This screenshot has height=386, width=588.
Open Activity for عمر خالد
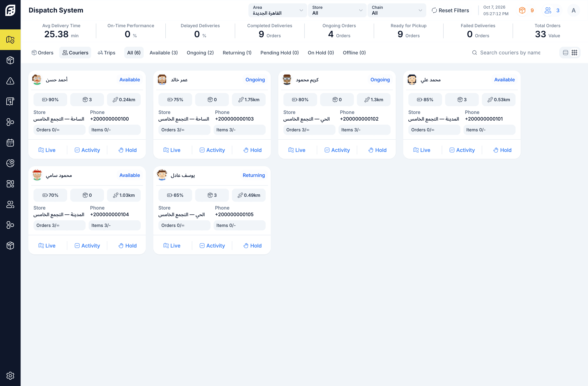[x=212, y=150]
